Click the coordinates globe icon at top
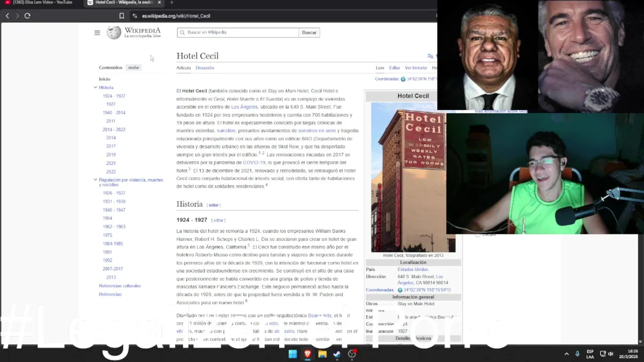Image resolution: width=644 pixels, height=362 pixels. click(403, 79)
